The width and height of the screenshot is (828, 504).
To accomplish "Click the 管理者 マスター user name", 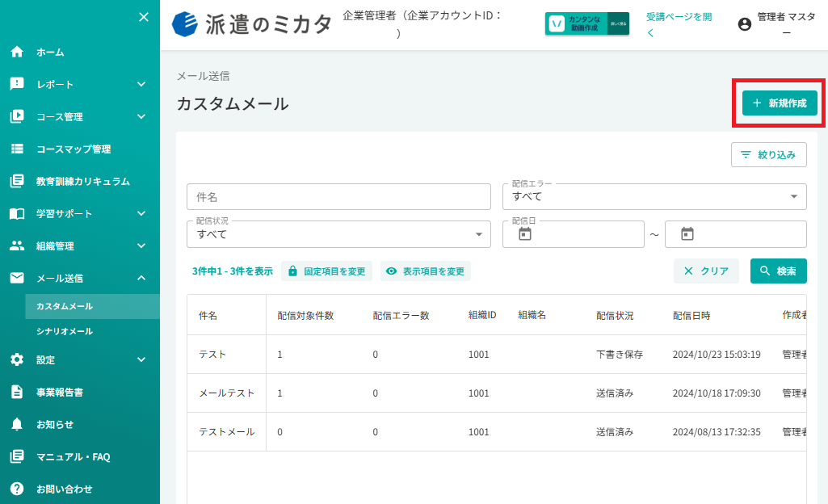I will [x=786, y=24].
